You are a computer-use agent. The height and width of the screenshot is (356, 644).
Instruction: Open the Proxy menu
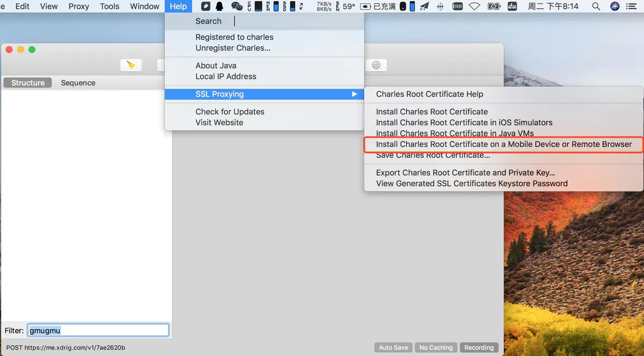[79, 6]
